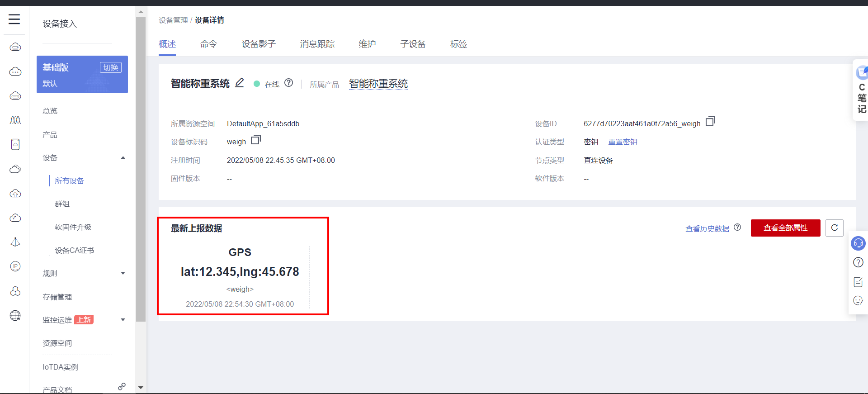
Task: Collapse the 设备 menu section
Action: tap(123, 158)
